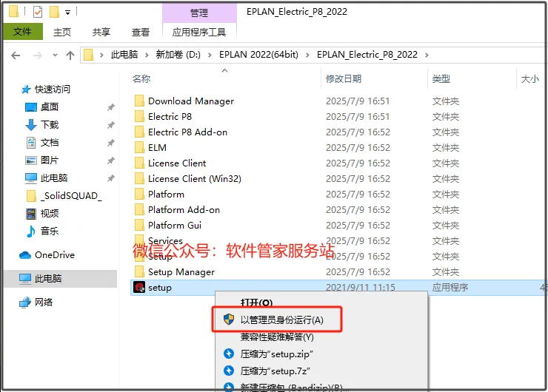The height and width of the screenshot is (392, 548).
Task: Go up one folder level
Action: (x=70, y=55)
